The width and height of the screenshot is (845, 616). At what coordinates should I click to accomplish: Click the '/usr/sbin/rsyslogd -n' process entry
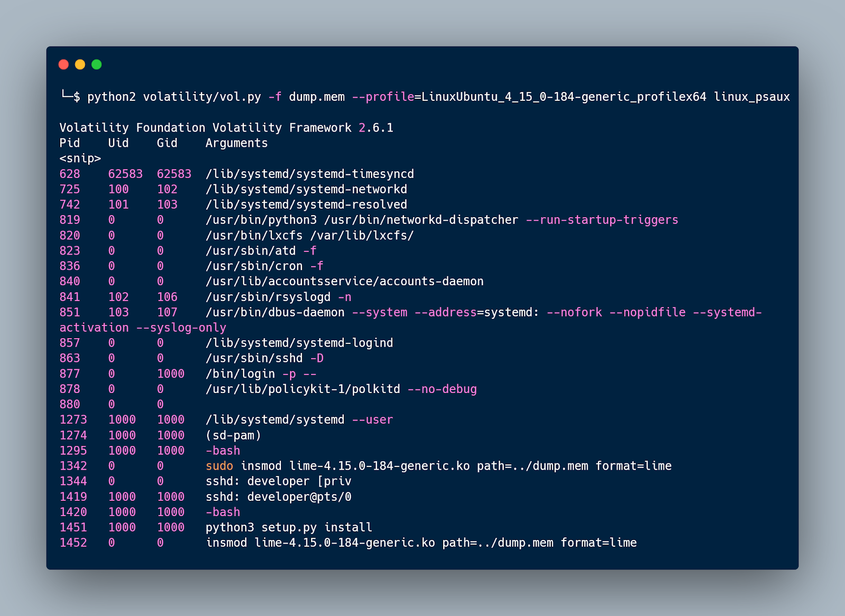[278, 297]
